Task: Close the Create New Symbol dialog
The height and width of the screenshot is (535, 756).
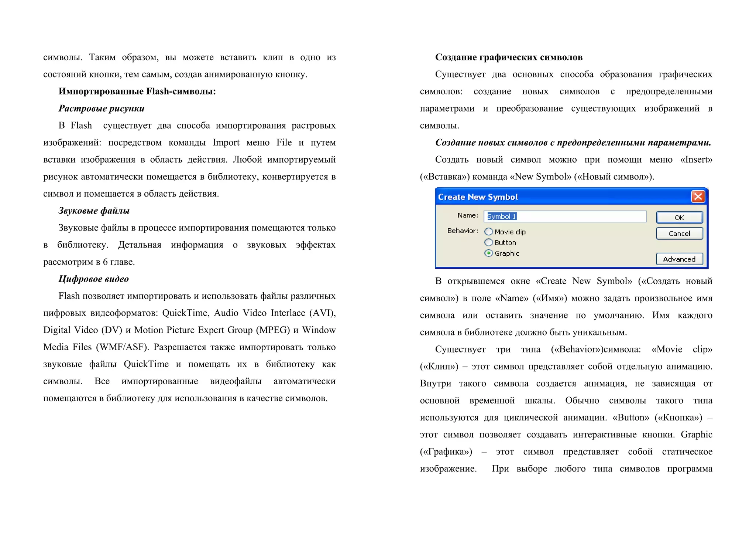Action: [x=698, y=197]
